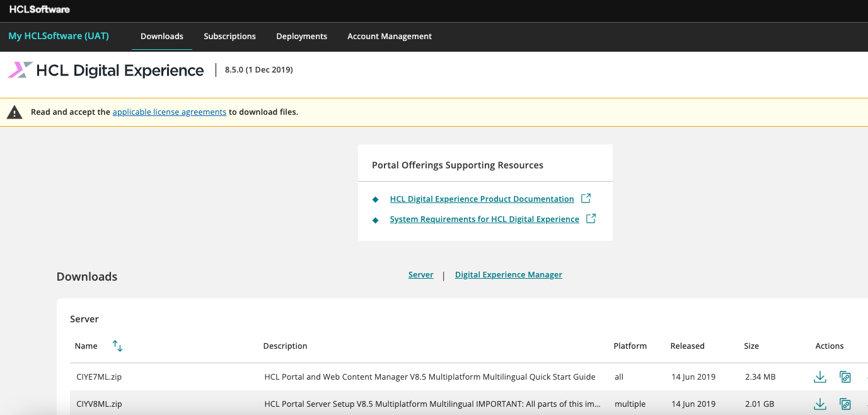
Task: Click the Server downloads filter link
Action: pyautogui.click(x=420, y=274)
